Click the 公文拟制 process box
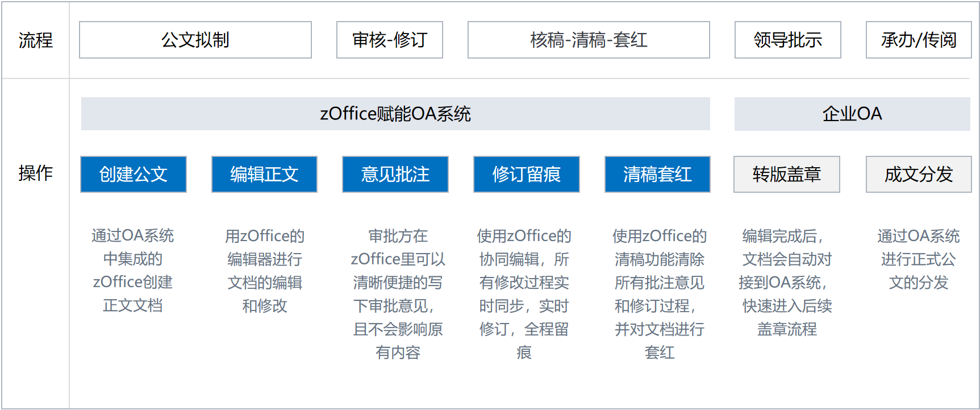980x410 pixels. click(195, 40)
